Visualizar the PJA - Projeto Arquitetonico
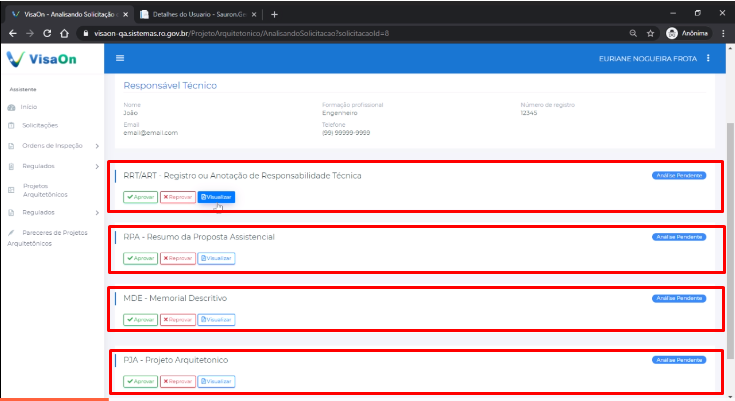735x401 pixels. coord(216,381)
